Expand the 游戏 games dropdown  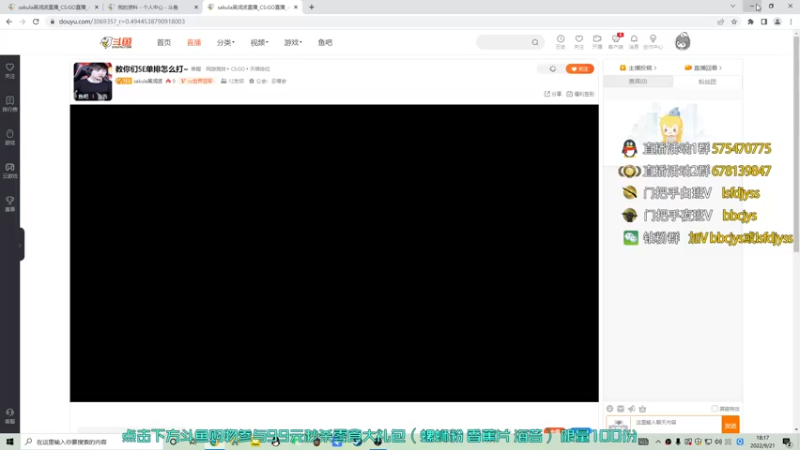293,42
